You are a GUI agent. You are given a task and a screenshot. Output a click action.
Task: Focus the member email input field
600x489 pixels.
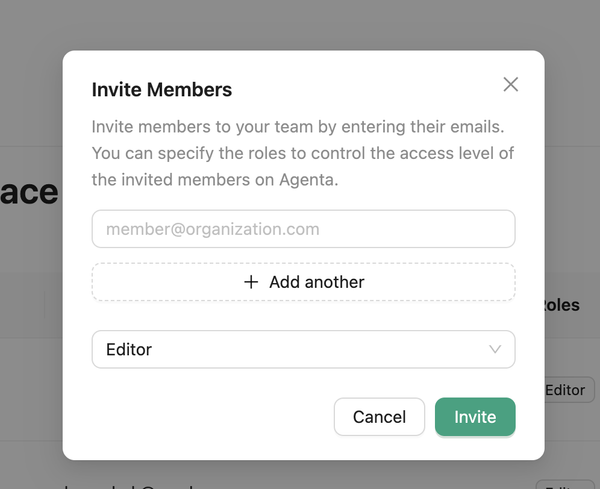click(x=303, y=229)
